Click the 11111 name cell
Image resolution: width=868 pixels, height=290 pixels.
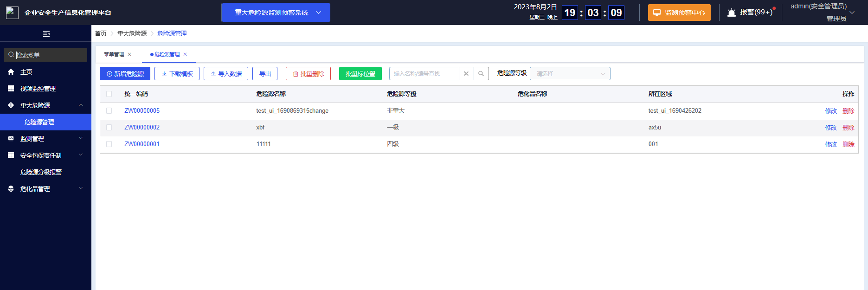[x=264, y=144]
